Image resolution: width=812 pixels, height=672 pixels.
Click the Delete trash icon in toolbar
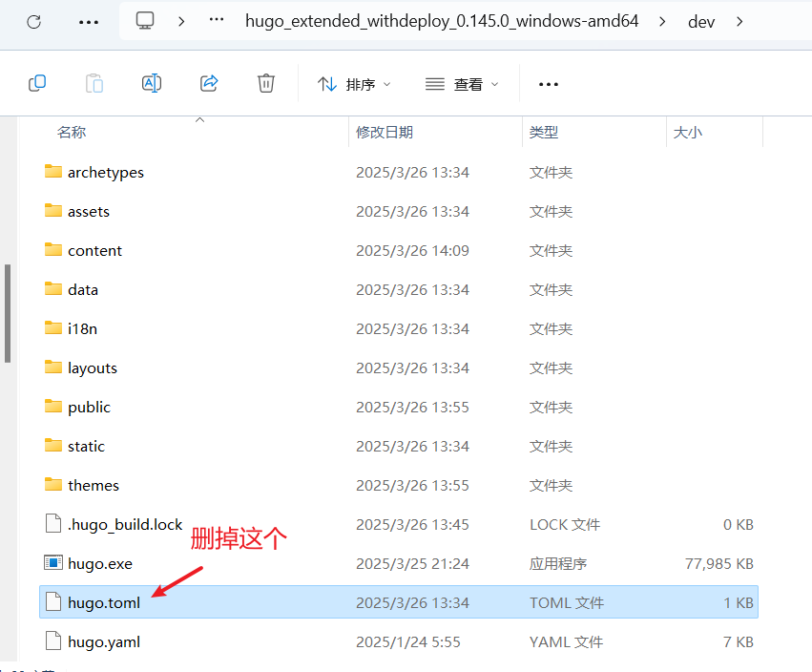pos(266,84)
